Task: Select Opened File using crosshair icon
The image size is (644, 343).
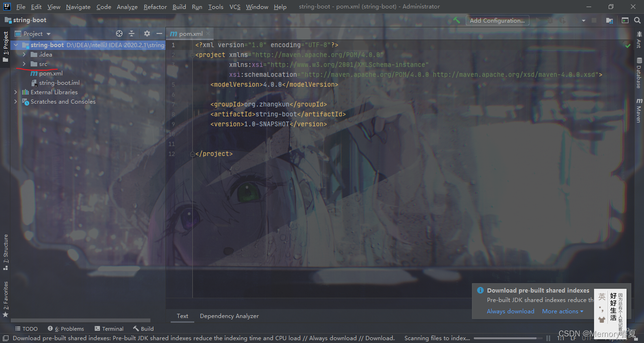Action: tap(119, 33)
